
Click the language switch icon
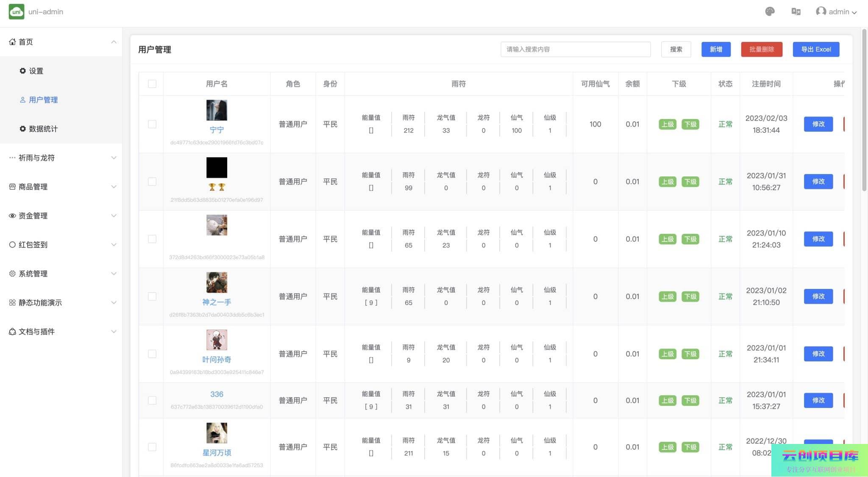point(796,11)
